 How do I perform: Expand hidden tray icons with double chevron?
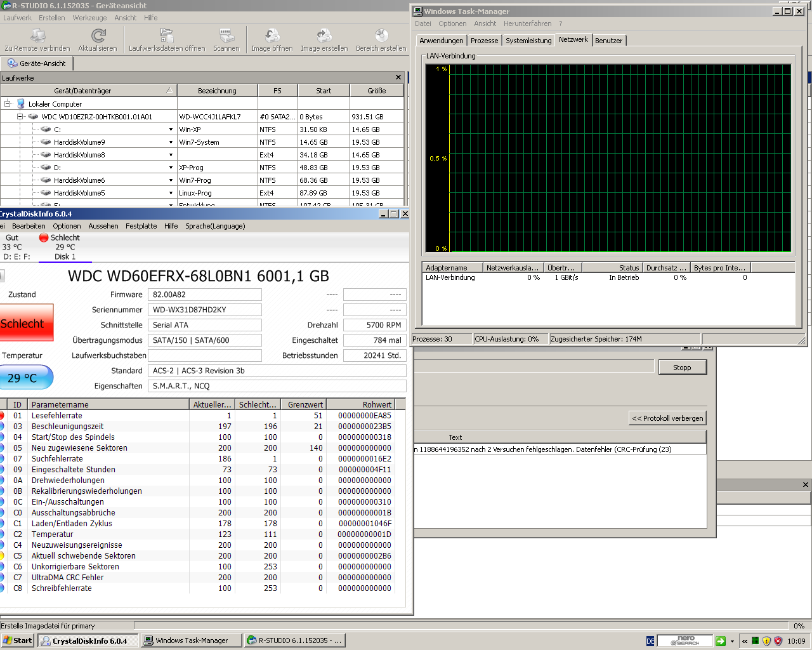tap(745, 641)
